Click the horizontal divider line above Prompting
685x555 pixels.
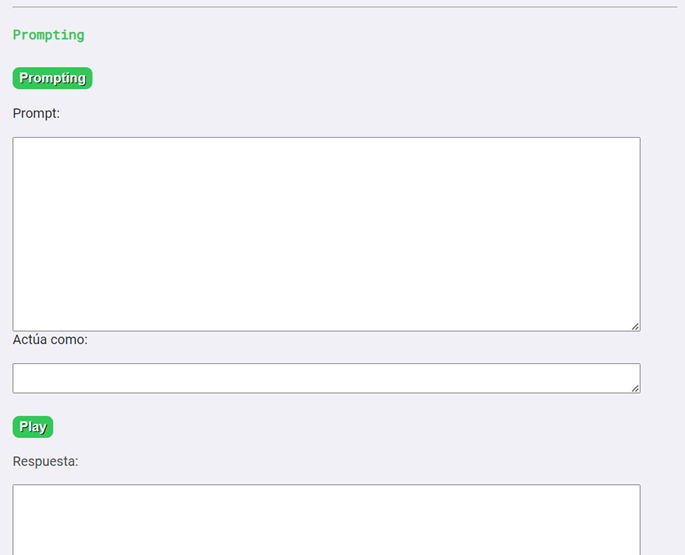point(342,7)
